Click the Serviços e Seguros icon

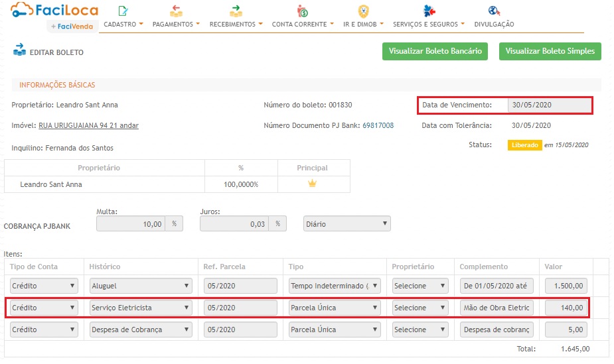pos(429,11)
